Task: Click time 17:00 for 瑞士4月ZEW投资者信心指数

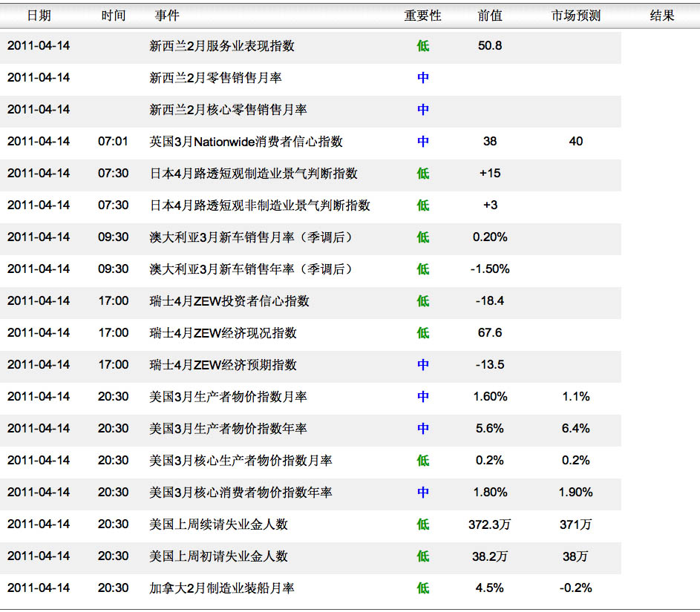Action: 113,300
